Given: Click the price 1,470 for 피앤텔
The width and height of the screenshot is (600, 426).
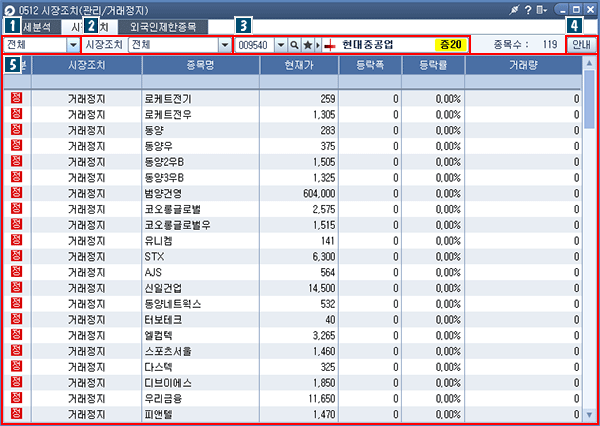Looking at the screenshot, I should (324, 415).
